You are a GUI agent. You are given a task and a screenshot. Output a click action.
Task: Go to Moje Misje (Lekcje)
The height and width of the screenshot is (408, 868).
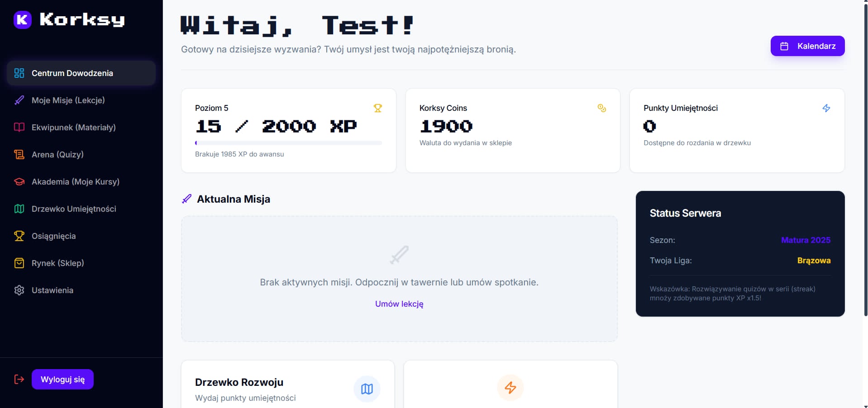(81, 100)
